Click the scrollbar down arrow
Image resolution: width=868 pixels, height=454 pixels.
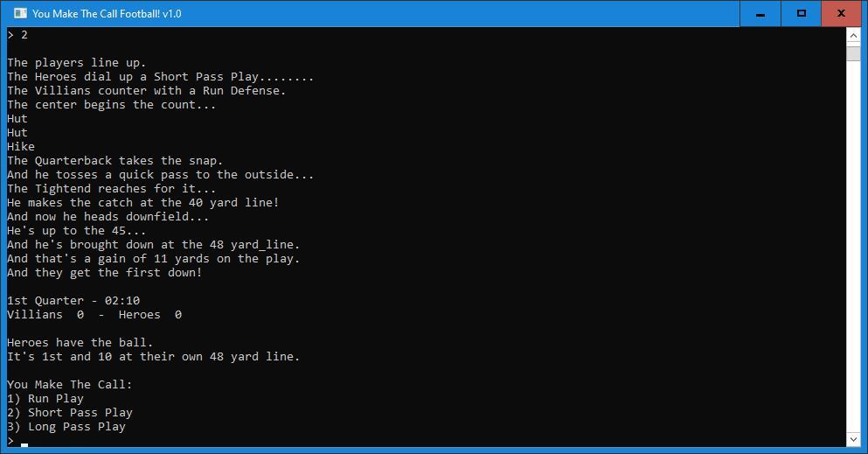(x=853, y=439)
